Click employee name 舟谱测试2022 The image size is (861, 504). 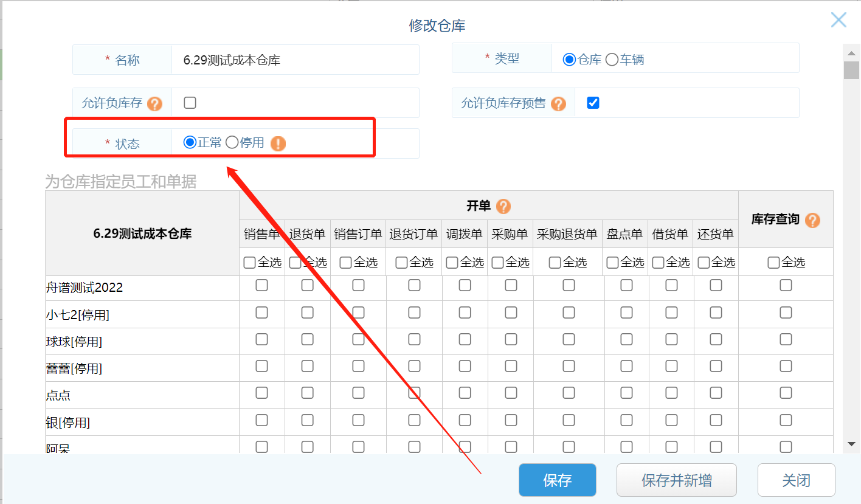[85, 288]
